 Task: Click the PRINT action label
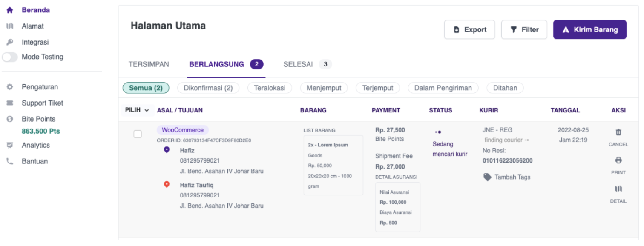click(618, 172)
